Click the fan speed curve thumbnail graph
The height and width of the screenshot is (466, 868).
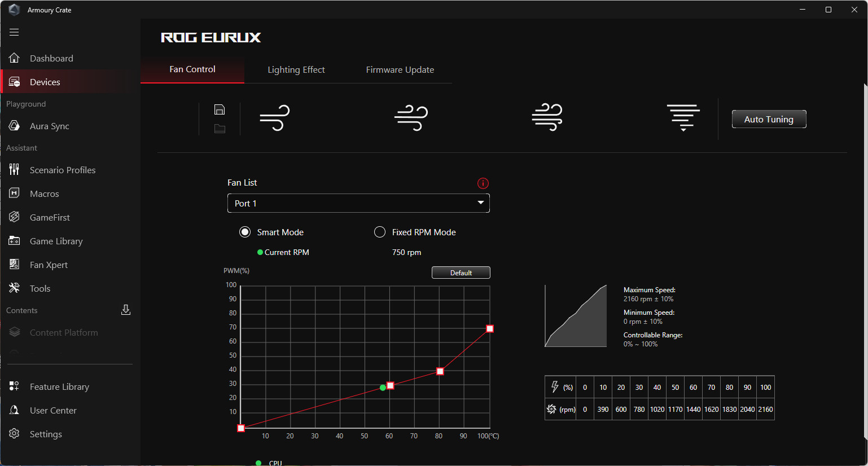point(576,316)
